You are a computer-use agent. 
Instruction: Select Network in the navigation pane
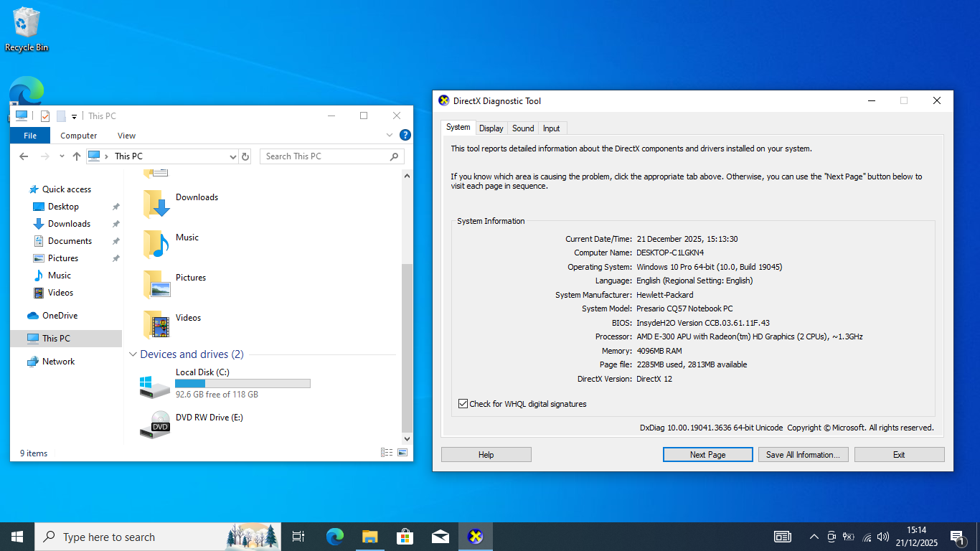(x=58, y=362)
